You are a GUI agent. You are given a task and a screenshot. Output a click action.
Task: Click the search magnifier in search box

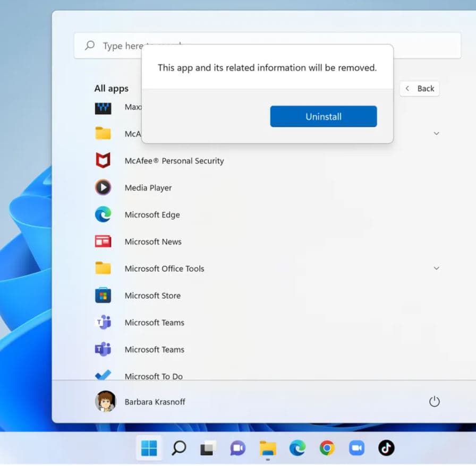coord(90,46)
